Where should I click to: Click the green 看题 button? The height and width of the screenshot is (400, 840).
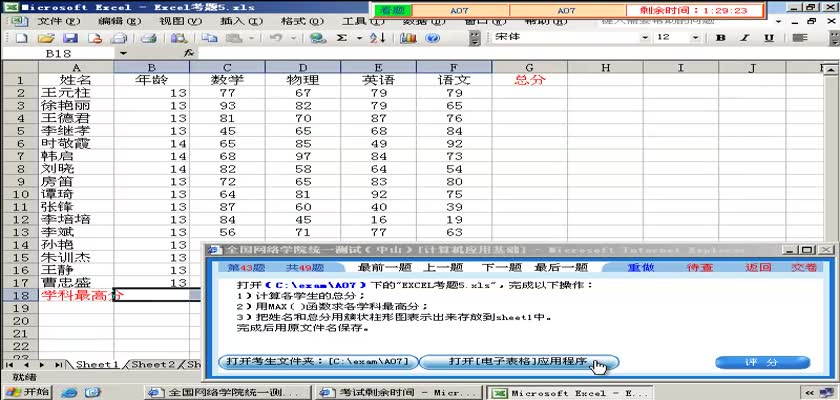393,10
